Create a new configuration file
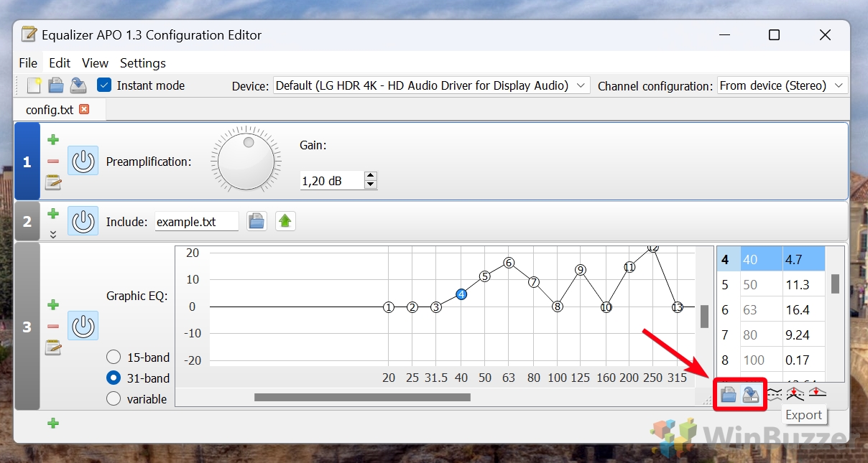The width and height of the screenshot is (868, 463). (x=33, y=85)
